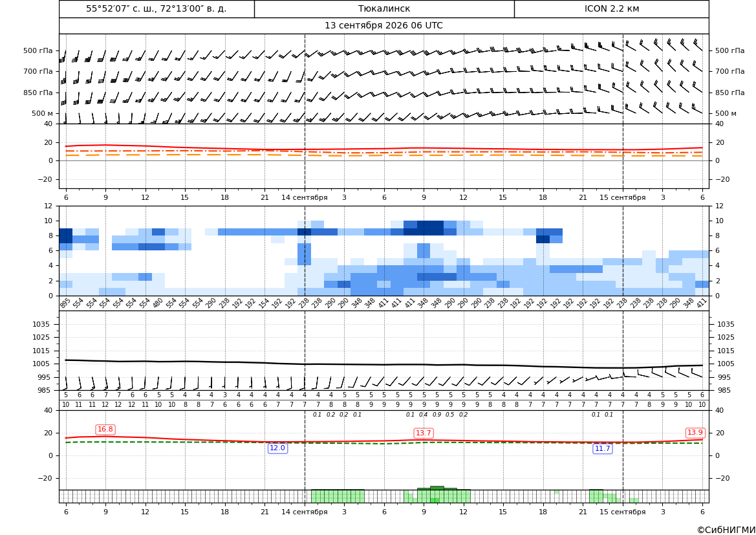Click the blue 12.0 minimum temperature label
Screen dimensions: 756x535
coord(277,448)
